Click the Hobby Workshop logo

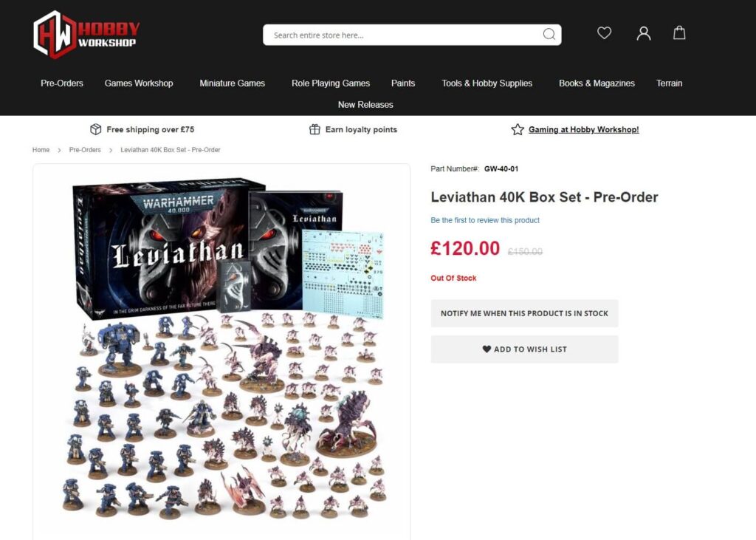87,35
